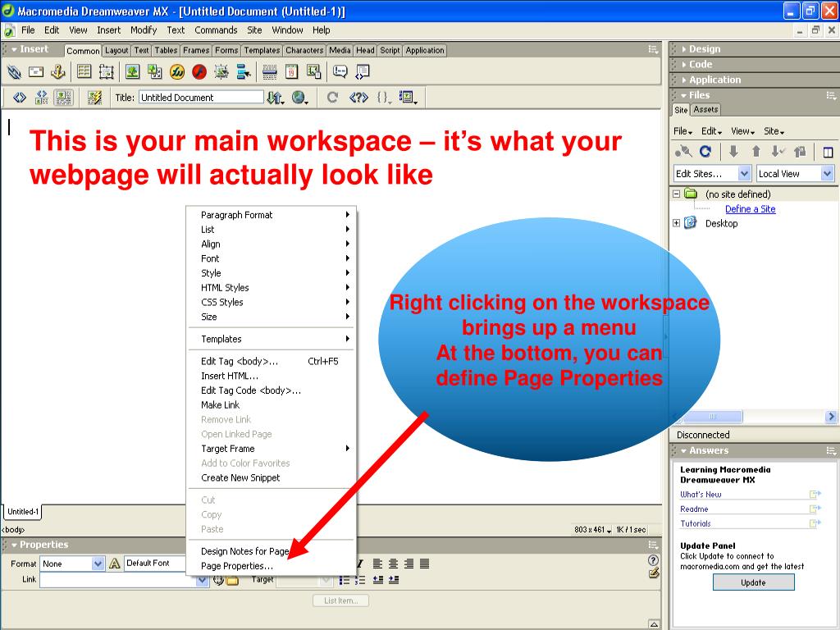This screenshot has width=840, height=630.
Task: Switch to the Layout tab of Insert bar
Action: pos(116,50)
